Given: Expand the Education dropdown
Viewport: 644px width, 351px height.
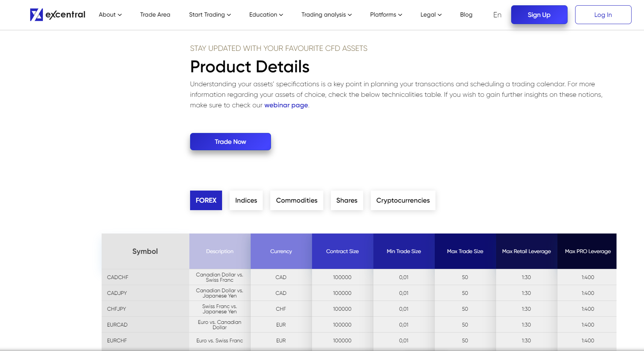Looking at the screenshot, I should (265, 15).
